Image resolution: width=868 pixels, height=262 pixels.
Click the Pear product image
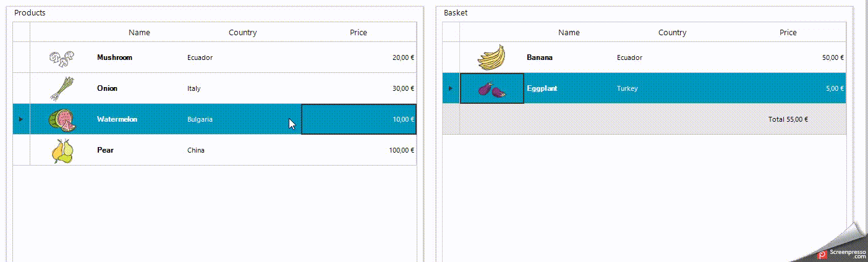click(62, 151)
